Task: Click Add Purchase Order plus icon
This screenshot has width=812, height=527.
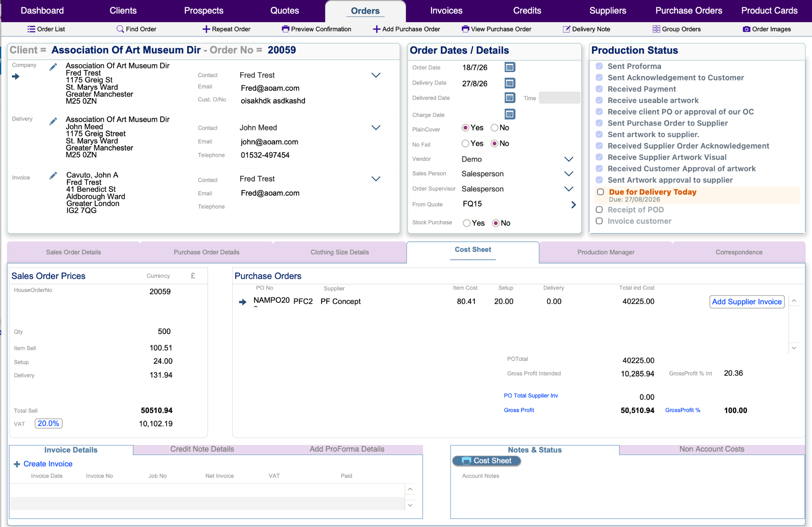Action: [377, 29]
